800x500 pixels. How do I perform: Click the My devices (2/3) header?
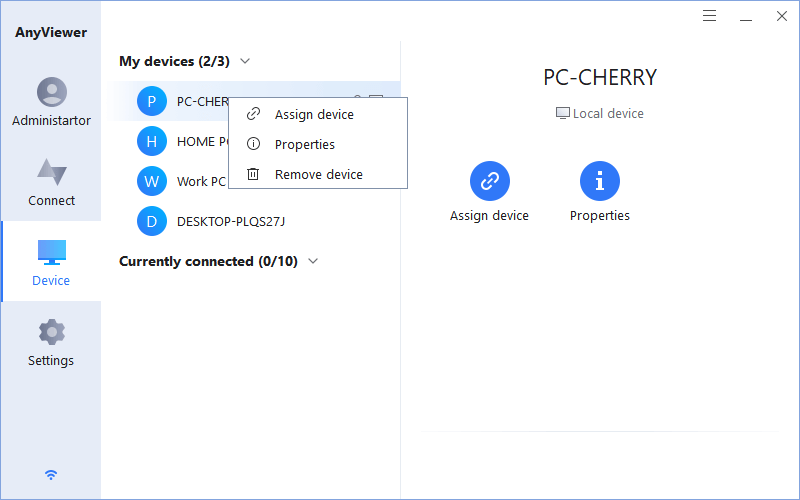174,61
